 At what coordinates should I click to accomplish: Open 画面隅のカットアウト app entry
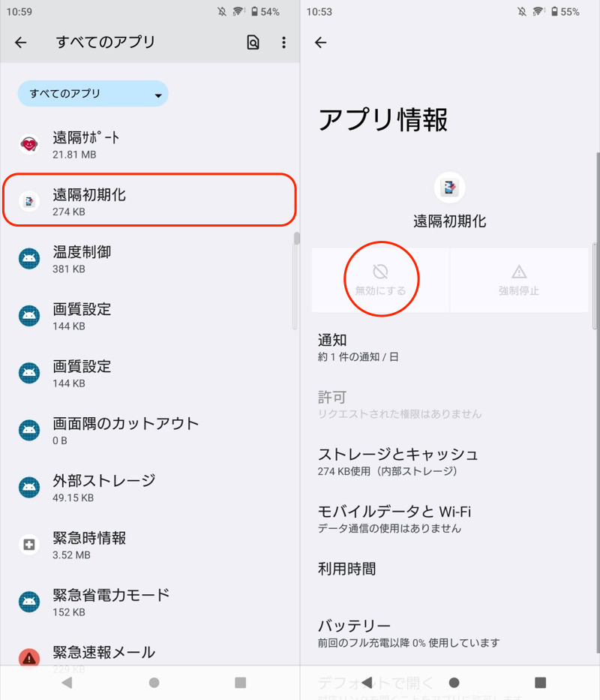[150, 430]
